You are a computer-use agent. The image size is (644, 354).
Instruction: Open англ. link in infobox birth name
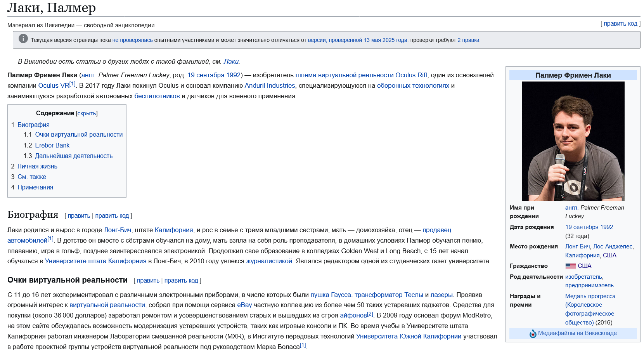pyautogui.click(x=572, y=208)
